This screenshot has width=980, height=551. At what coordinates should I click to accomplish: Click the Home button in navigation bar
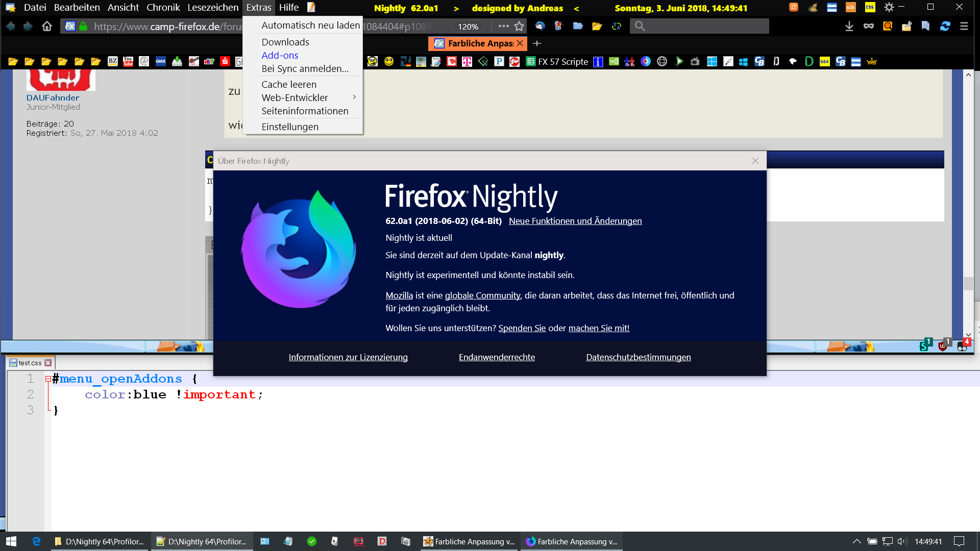[x=47, y=27]
